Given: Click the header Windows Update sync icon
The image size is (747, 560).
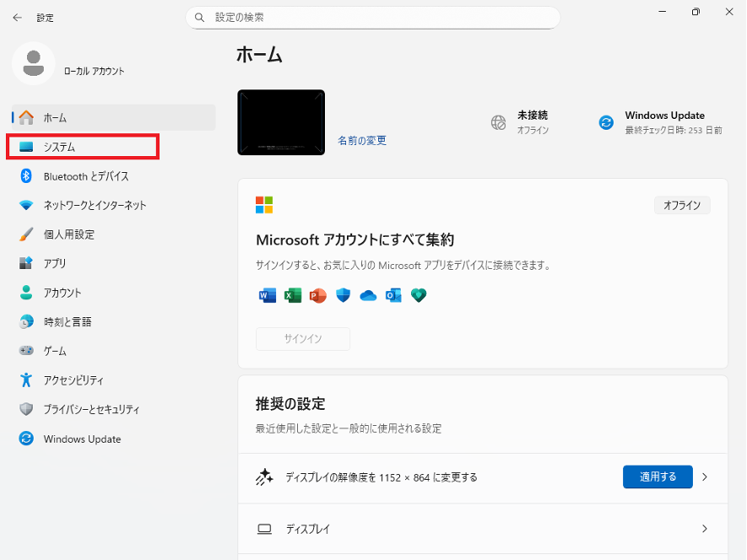Looking at the screenshot, I should click(606, 123).
